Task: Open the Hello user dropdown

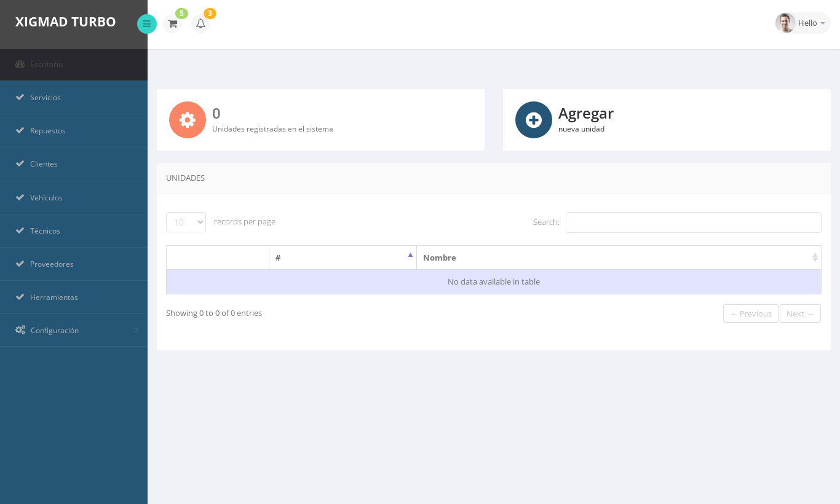Action: [803, 23]
